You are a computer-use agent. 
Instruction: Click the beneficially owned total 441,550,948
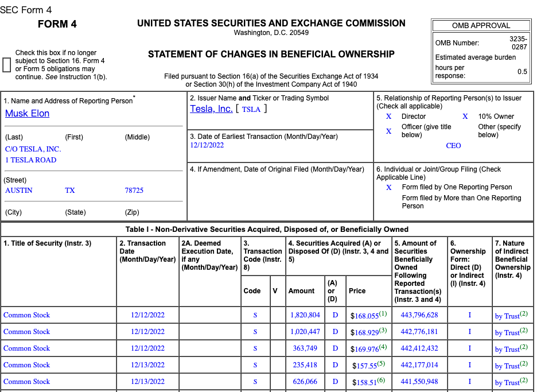coord(419,381)
